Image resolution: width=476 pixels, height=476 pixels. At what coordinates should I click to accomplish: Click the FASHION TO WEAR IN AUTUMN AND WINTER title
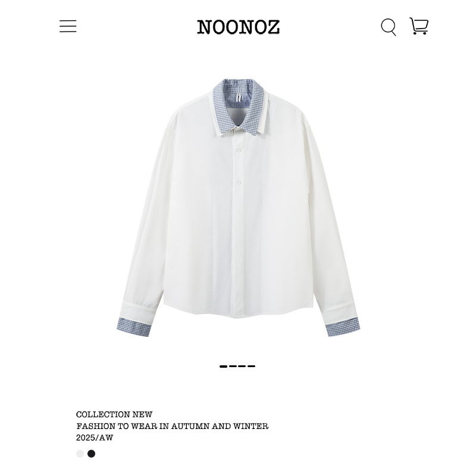pos(172,426)
